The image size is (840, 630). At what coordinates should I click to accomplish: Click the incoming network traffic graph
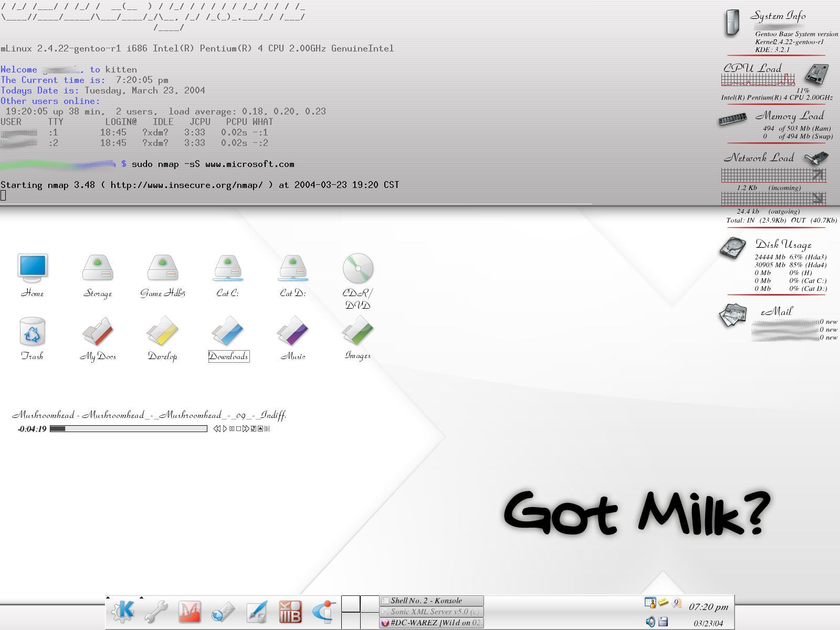[773, 175]
